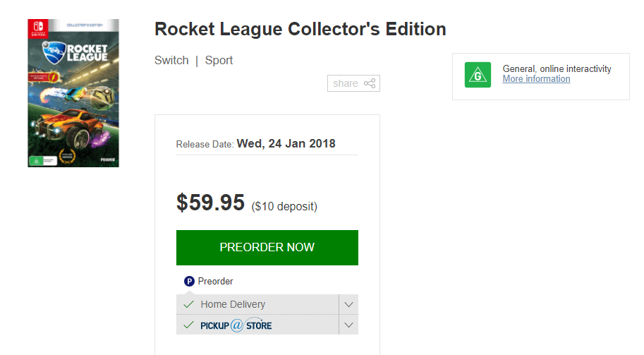This screenshot has width=644, height=355.
Task: Open the Rocket League cover art thumbnail
Action: (x=73, y=93)
